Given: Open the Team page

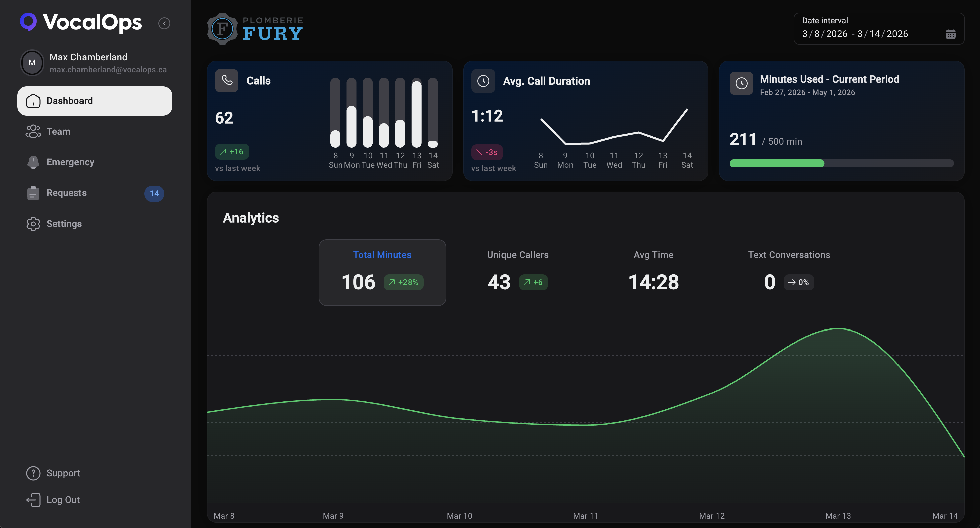Looking at the screenshot, I should 58,131.
